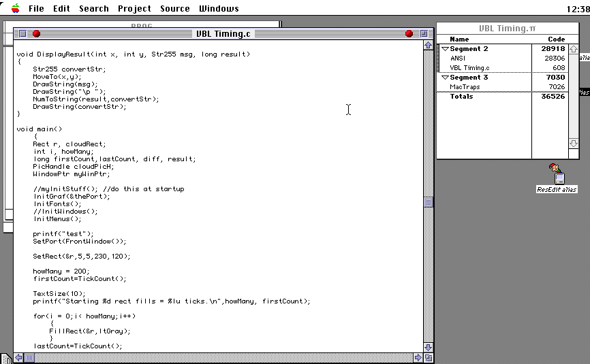Open the Apple menu icon
Image resolution: width=590 pixels, height=364 pixels.
16,8
